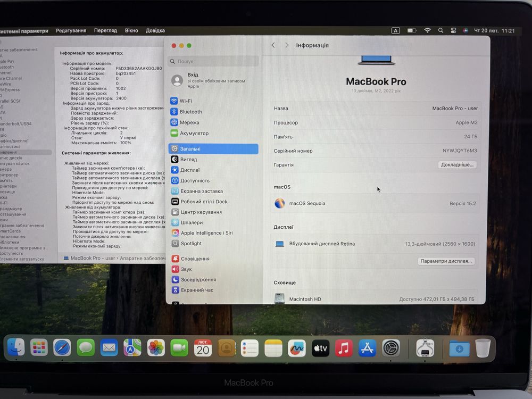Go back with the left chevron

(273, 45)
